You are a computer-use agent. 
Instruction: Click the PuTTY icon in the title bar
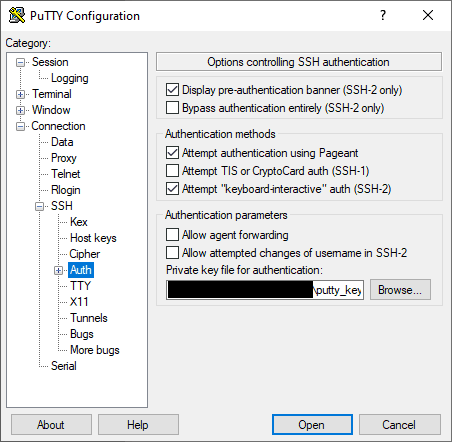point(17,15)
